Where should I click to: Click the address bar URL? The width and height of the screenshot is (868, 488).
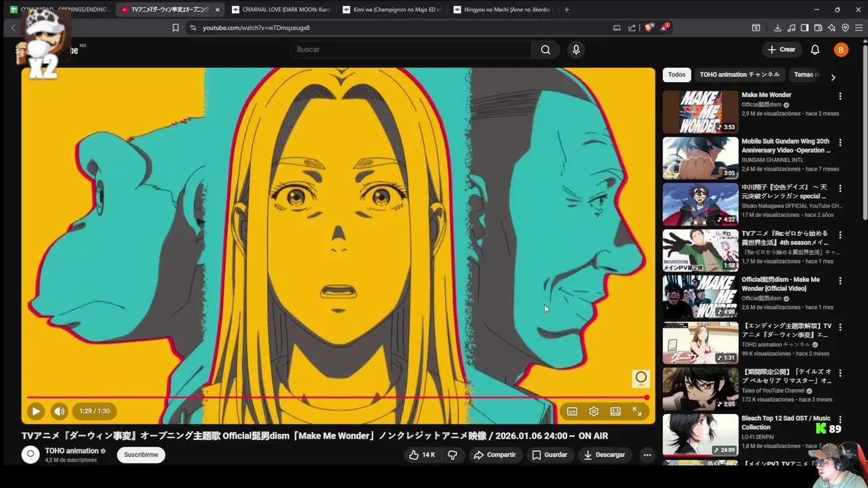(256, 28)
